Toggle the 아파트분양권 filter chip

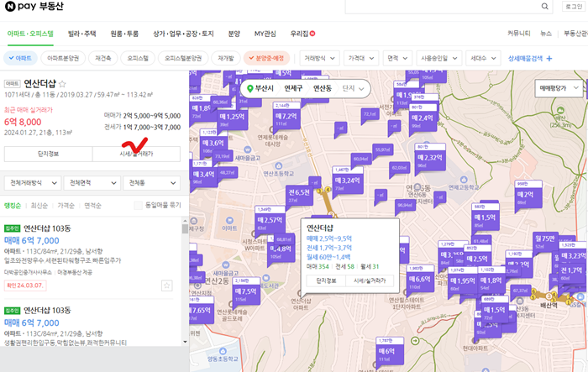pos(63,59)
